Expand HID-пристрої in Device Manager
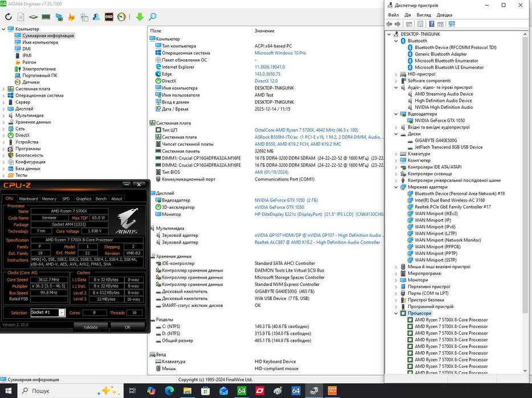 click(396, 74)
